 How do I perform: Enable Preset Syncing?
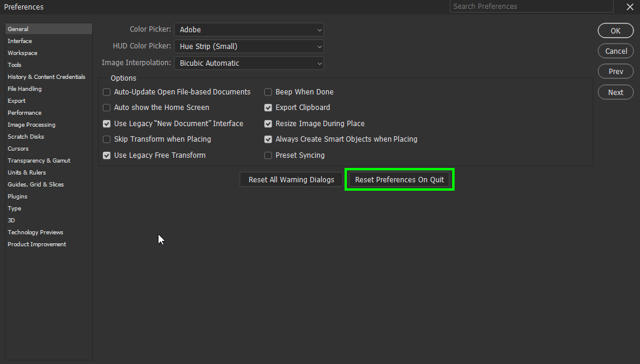pos(268,155)
